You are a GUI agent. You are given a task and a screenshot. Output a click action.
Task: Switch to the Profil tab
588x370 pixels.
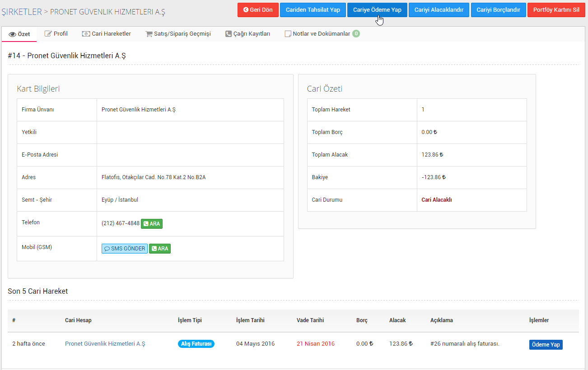tap(56, 34)
